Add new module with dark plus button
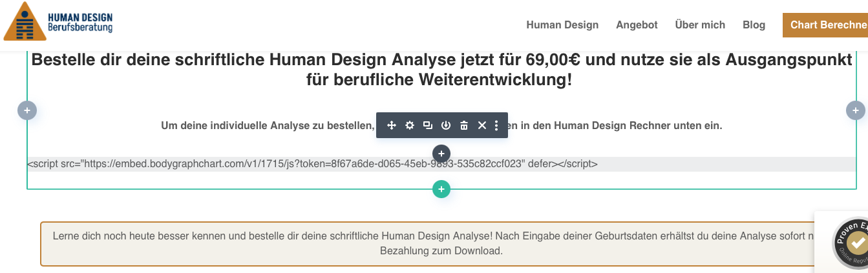The image size is (868, 273). (441, 154)
